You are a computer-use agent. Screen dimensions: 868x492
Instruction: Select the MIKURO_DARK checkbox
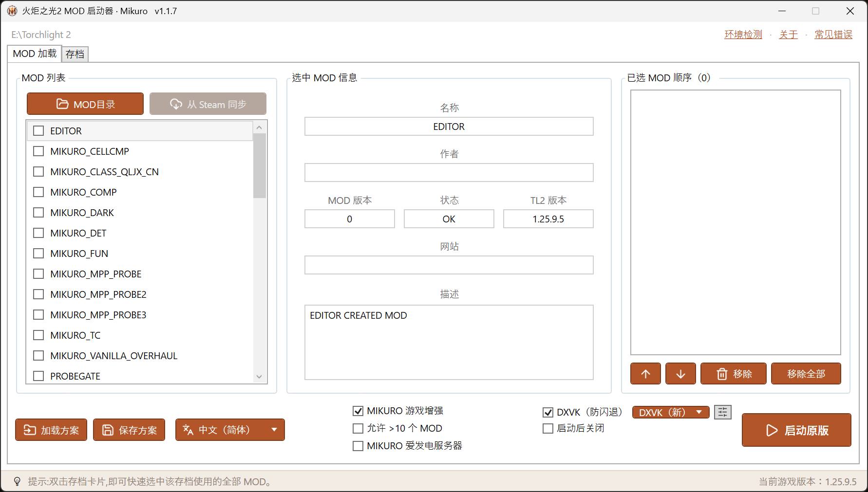38,213
